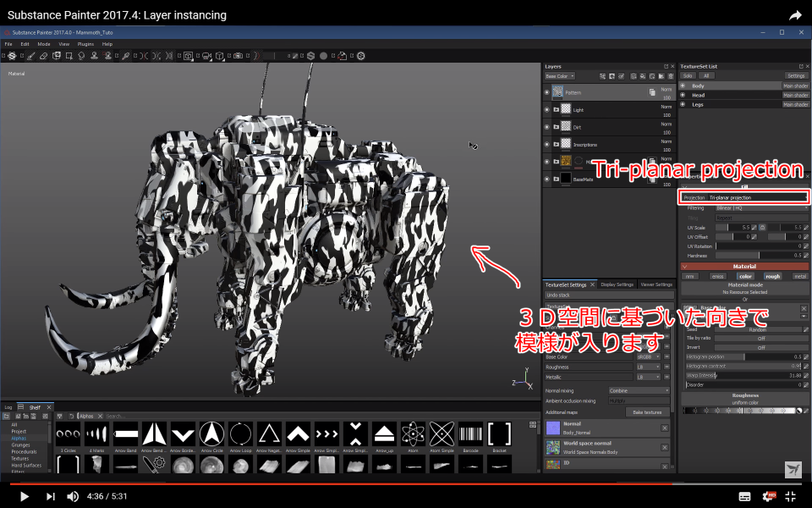Open the Base Color channel dropdown
Image resolution: width=812 pixels, height=508 pixels.
(560, 76)
